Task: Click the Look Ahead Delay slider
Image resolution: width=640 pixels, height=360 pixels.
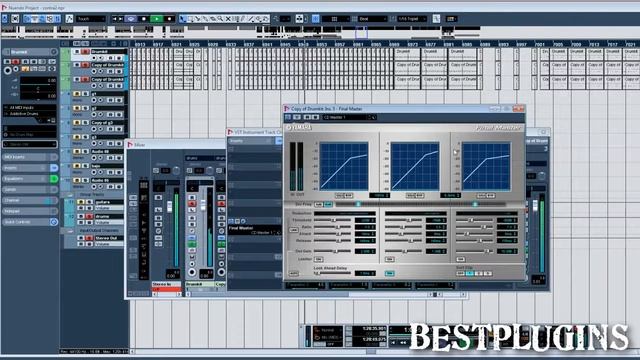Action: click(332, 273)
